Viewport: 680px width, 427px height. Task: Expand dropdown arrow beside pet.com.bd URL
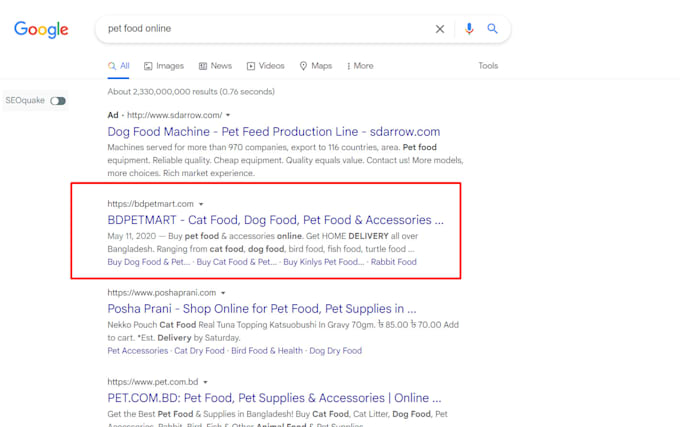click(x=206, y=382)
